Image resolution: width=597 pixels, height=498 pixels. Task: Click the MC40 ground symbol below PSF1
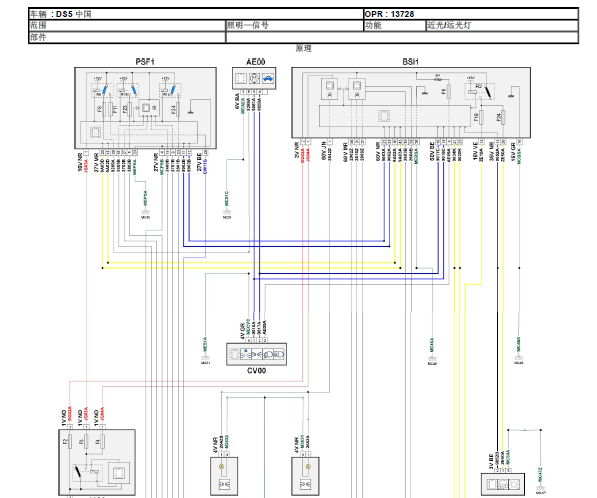point(145,212)
